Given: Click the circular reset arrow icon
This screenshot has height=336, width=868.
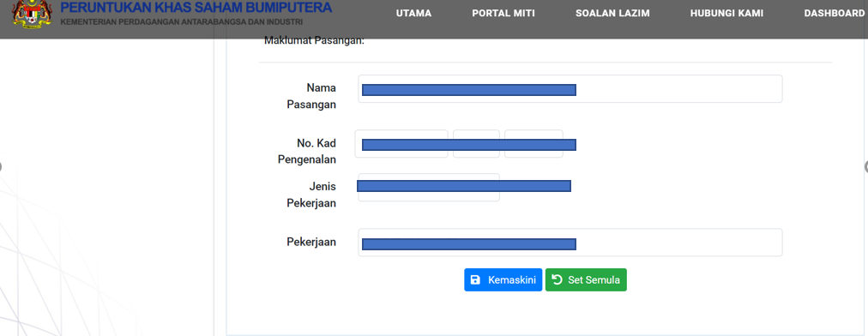Looking at the screenshot, I should (557, 279).
